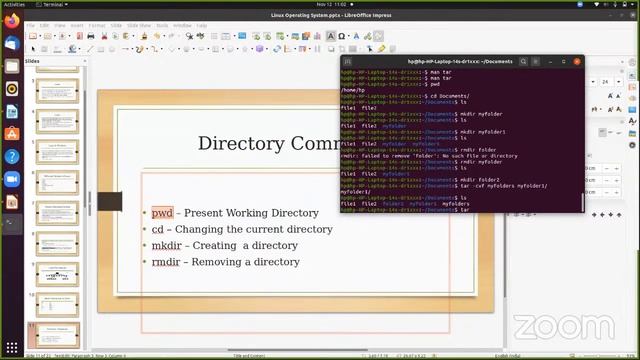The height and width of the screenshot is (360, 640).
Task: Select the Insert Line drawing tool
Action: pos(90,49)
